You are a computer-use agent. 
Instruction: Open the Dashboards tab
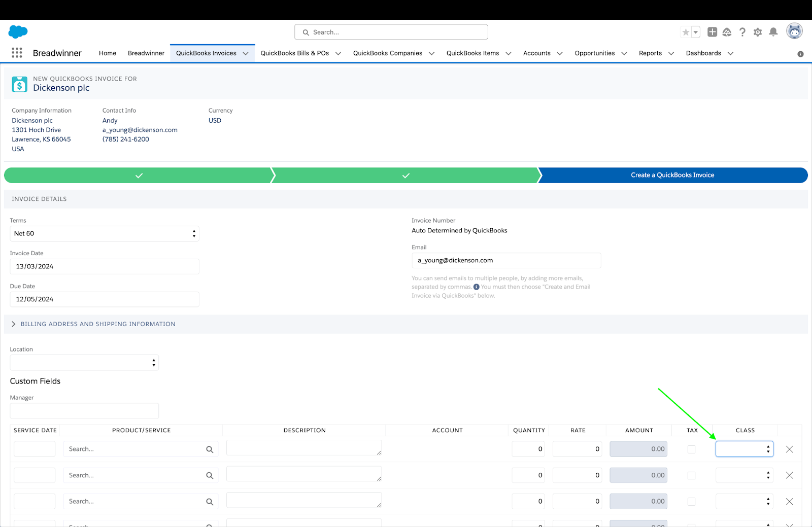tap(703, 53)
